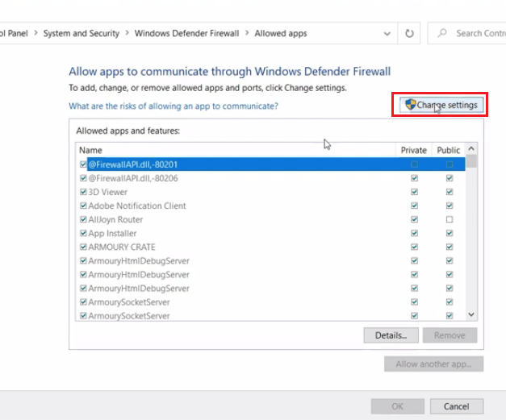Viewport: 506px width, 420px height.
Task: Toggle Public for @FirewallAPI.dll,-80206
Action: 450,178
